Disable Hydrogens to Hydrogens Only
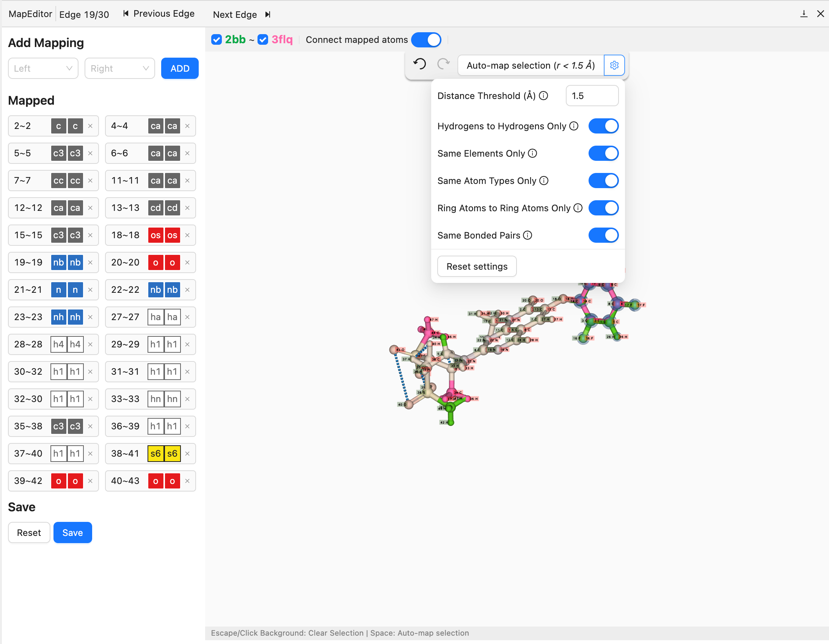This screenshot has height=644, width=829. (603, 126)
